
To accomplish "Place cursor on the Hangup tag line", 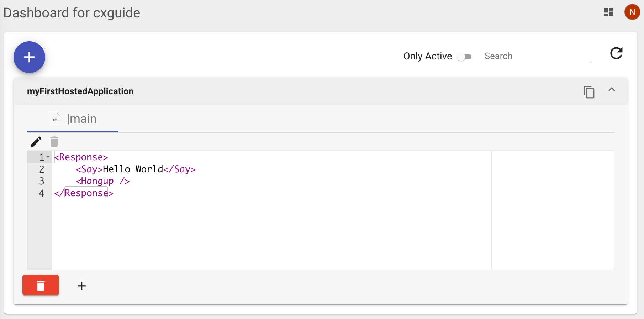I will pos(103,181).
